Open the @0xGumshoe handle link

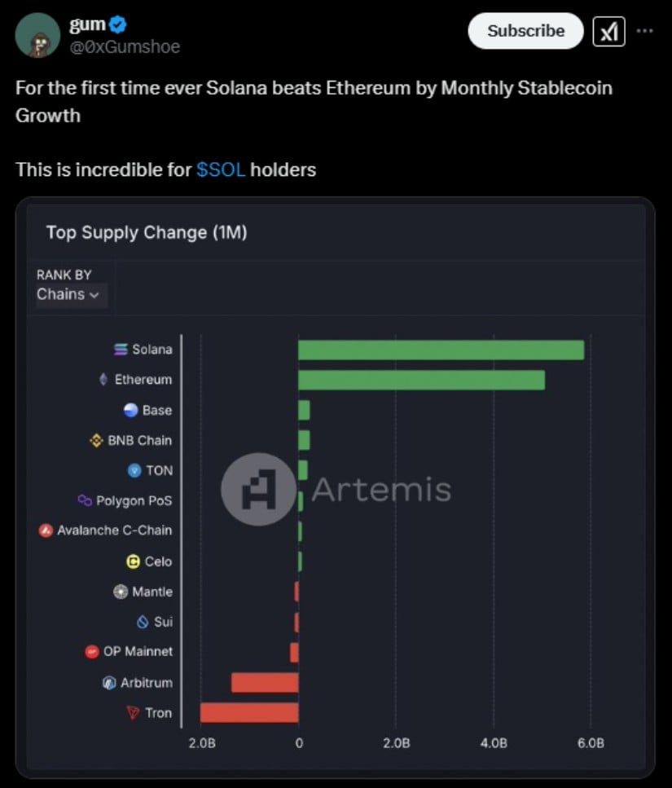point(125,46)
